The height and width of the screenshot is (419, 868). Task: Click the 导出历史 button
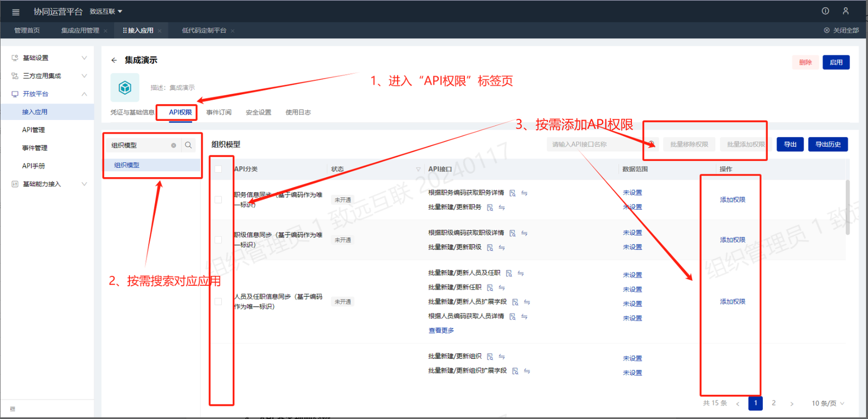tap(828, 144)
